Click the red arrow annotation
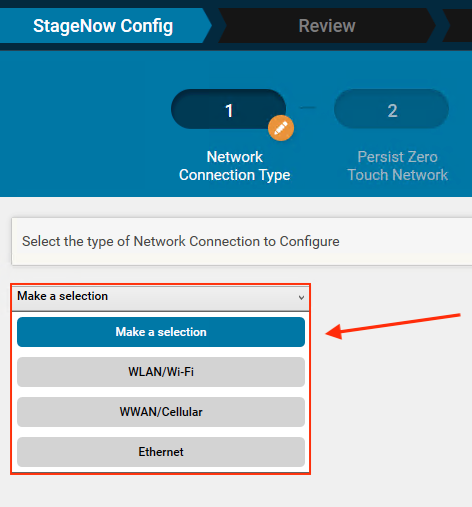This screenshot has width=472, height=507. click(393, 326)
